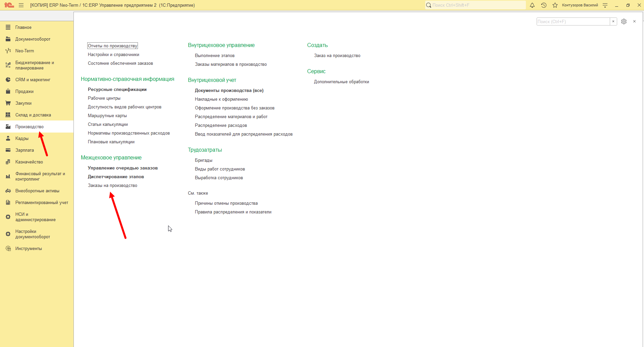Click the Поиск (Ctrl+F) field in panel
The width and height of the screenshot is (644, 347).
(x=573, y=21)
